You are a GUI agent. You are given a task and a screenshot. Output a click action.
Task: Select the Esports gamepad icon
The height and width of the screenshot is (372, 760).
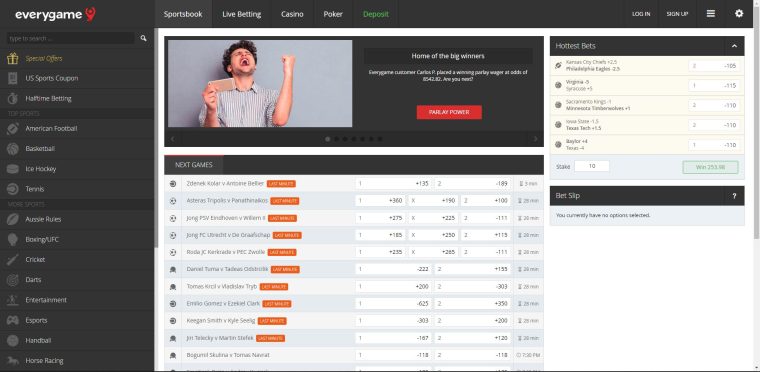pos(13,320)
